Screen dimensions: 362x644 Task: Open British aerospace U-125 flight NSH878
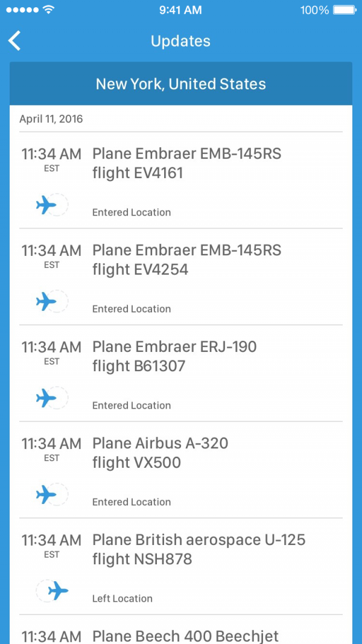click(x=198, y=550)
